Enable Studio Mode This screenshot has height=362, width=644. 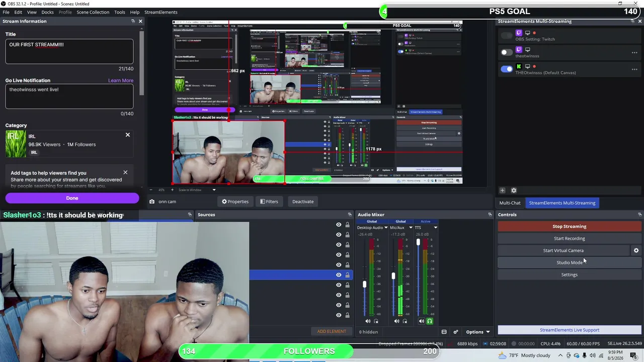(570, 262)
